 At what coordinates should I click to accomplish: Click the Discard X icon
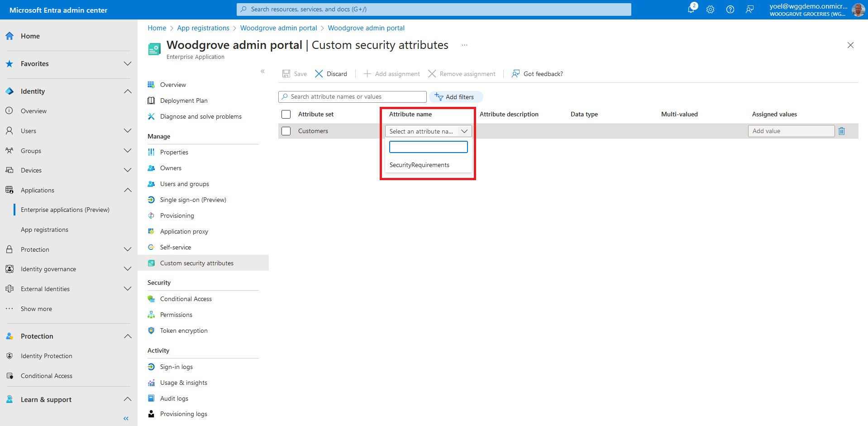click(319, 74)
